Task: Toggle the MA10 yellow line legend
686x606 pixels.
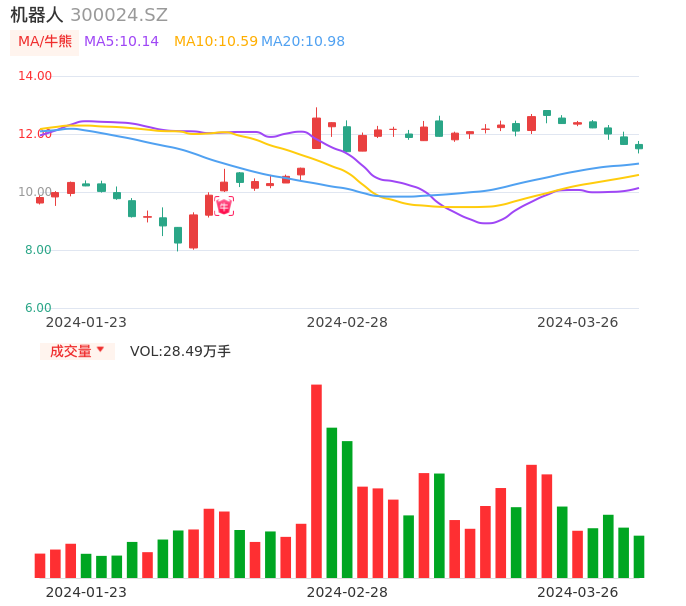Action: [x=215, y=42]
